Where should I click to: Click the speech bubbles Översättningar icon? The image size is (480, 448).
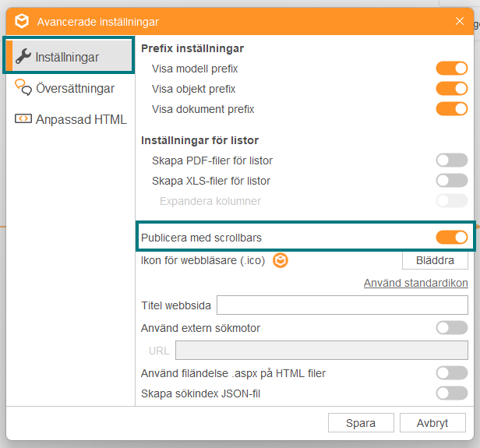click(x=23, y=87)
